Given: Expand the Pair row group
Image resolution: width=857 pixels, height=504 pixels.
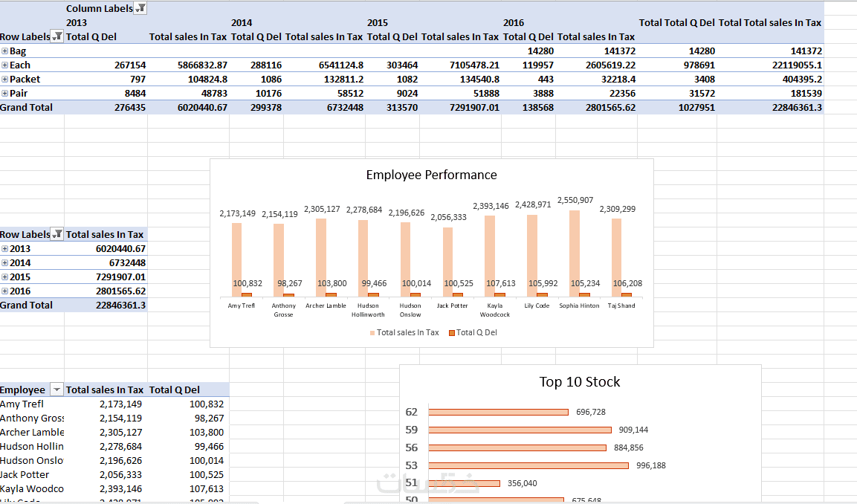Looking at the screenshot, I should click(5, 94).
